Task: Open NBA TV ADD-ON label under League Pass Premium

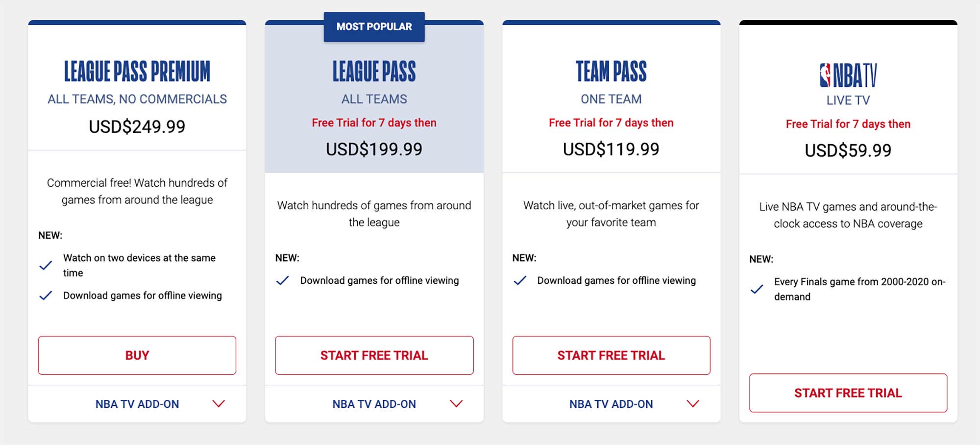Action: click(x=137, y=404)
